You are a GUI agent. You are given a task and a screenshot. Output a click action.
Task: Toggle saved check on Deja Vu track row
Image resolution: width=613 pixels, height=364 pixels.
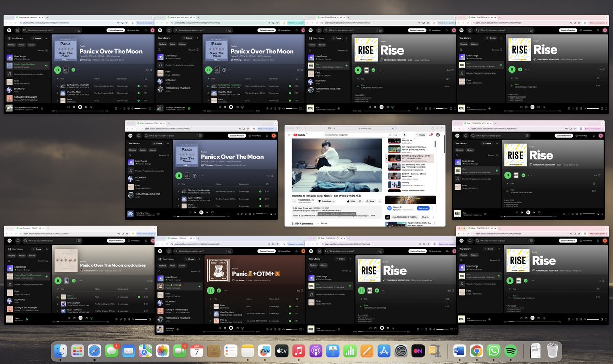click(x=290, y=321)
